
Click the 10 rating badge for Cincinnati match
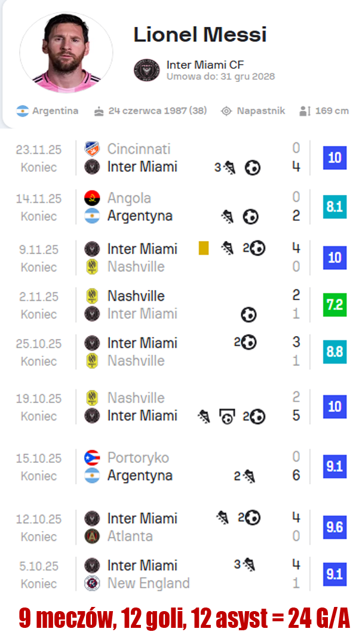coord(335,158)
